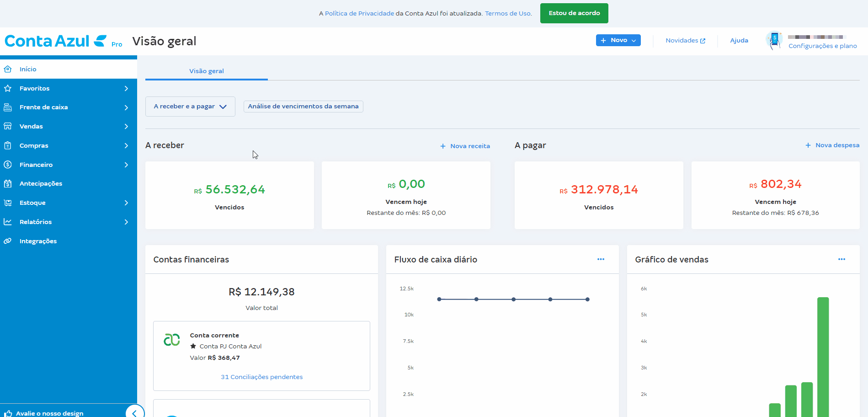Click Avalie o nosso design label
The image size is (868, 417).
(x=50, y=413)
